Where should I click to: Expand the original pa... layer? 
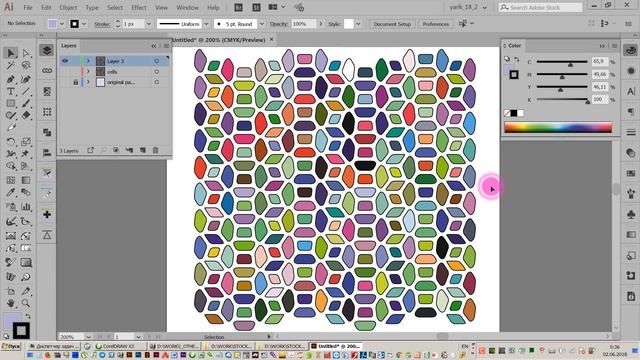pyautogui.click(x=88, y=82)
